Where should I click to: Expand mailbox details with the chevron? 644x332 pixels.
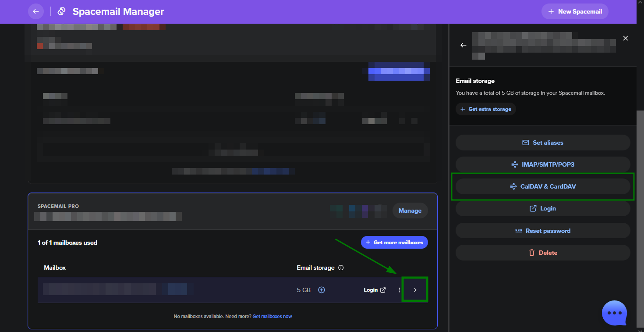pos(415,290)
